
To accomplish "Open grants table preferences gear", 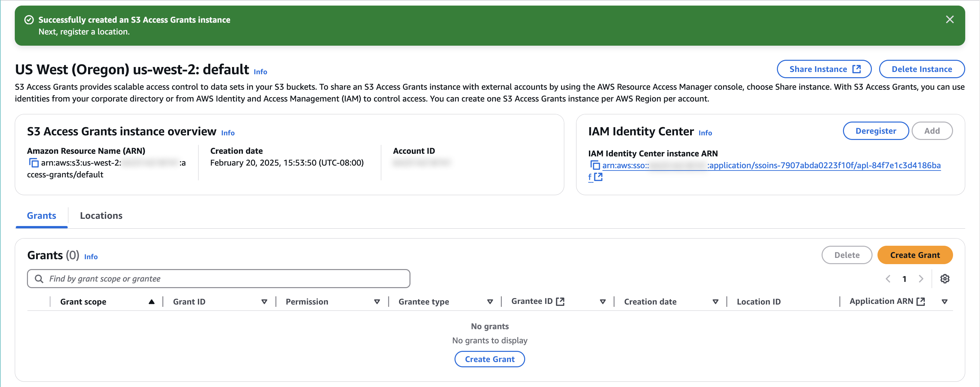I will click(x=945, y=279).
